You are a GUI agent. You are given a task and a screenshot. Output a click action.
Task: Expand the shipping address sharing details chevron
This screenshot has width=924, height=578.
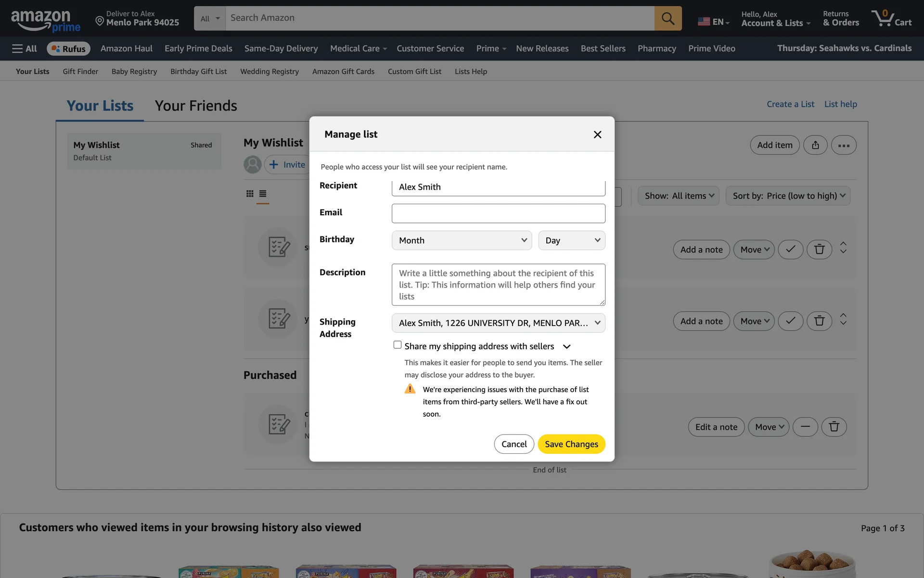tap(567, 347)
